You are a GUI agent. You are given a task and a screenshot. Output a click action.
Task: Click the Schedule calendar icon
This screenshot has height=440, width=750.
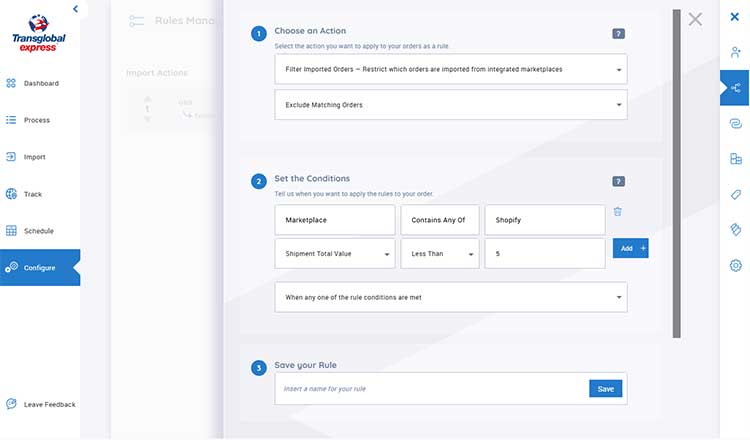tap(11, 231)
